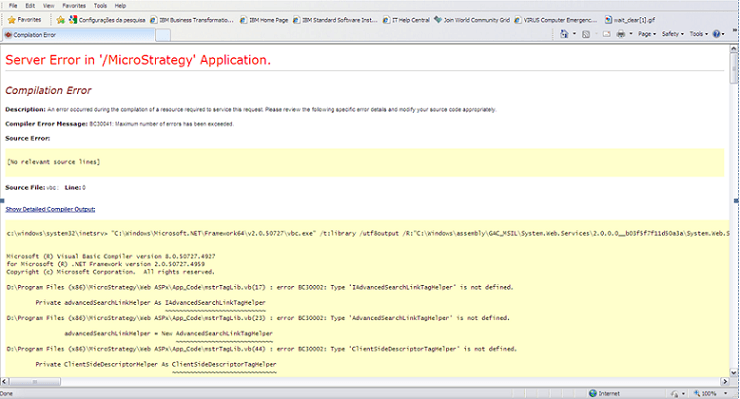The height and width of the screenshot is (399, 740).
Task: Show more command bar items chevron
Action: coord(735,29)
